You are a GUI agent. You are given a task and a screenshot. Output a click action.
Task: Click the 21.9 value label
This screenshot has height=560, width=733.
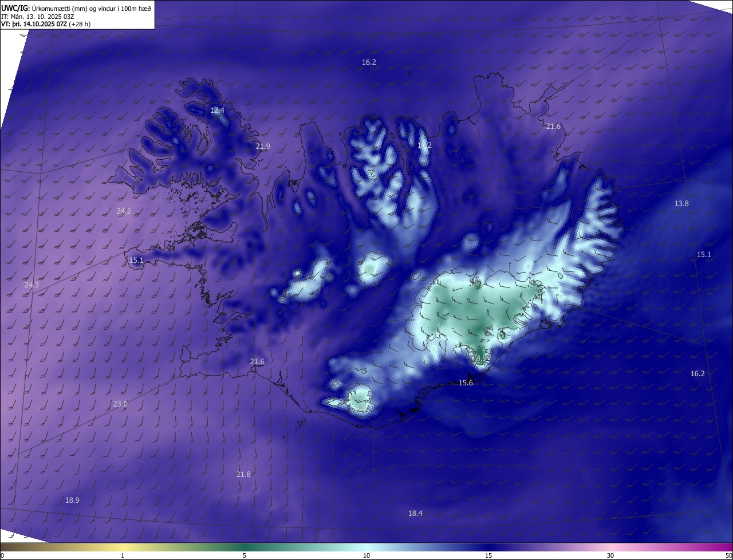[x=263, y=147]
